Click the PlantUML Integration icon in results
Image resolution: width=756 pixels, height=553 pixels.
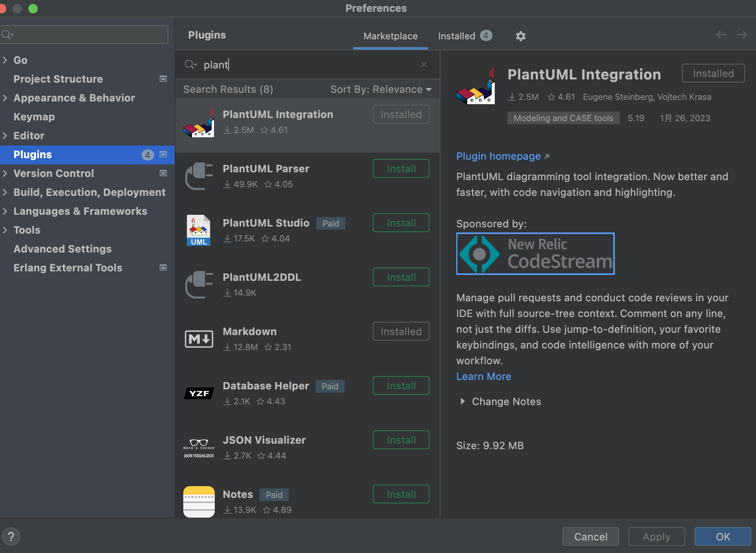coord(199,122)
